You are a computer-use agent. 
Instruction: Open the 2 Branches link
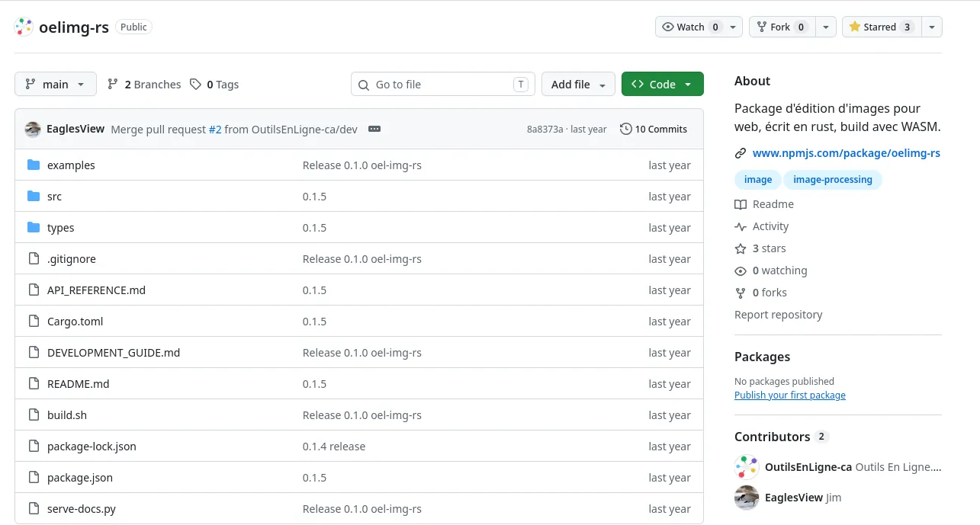[144, 85]
